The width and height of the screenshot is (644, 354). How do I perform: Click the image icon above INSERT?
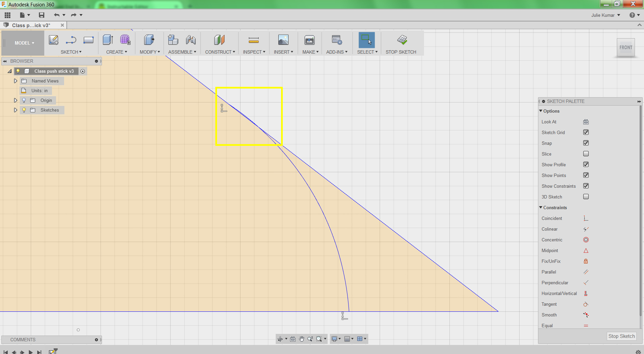[283, 40]
